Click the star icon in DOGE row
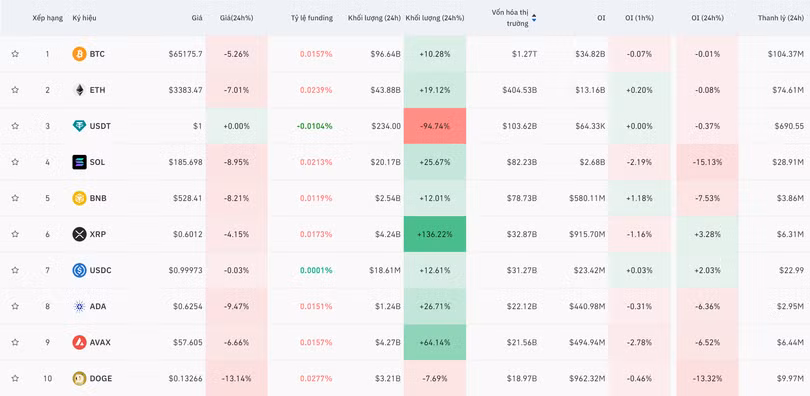 point(15,378)
